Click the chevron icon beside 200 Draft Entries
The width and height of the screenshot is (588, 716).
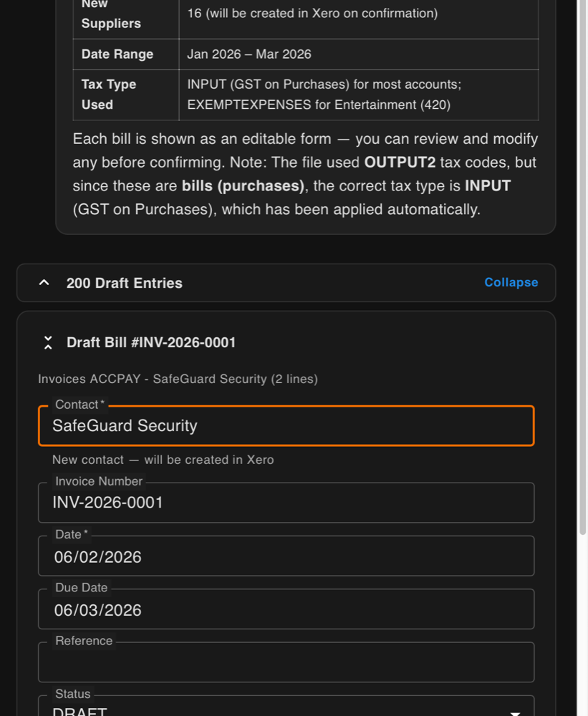pos(43,282)
